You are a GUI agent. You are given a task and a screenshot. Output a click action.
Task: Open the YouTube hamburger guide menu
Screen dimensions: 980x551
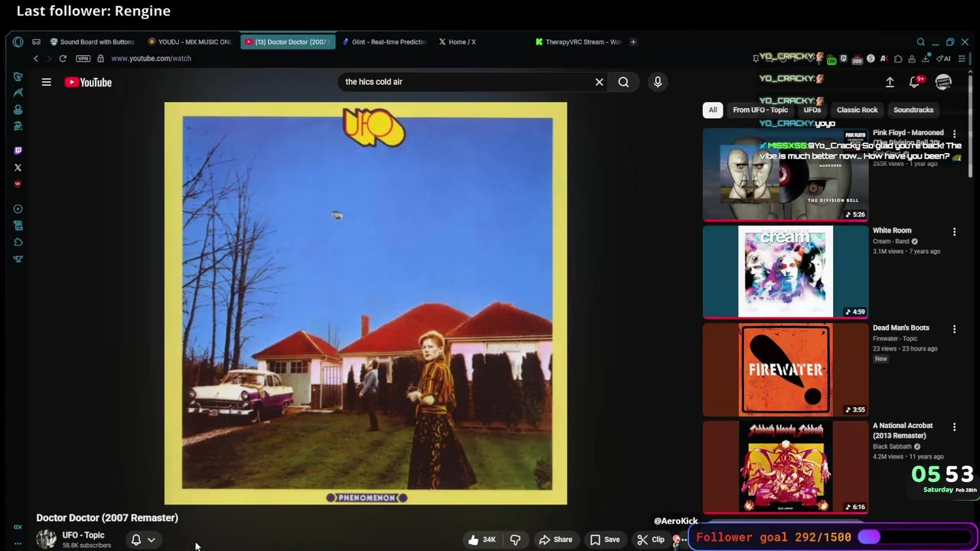tap(46, 82)
